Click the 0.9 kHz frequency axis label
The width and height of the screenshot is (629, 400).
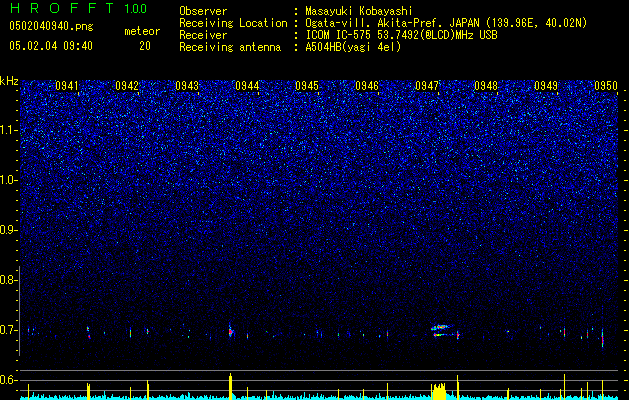[x=7, y=230]
